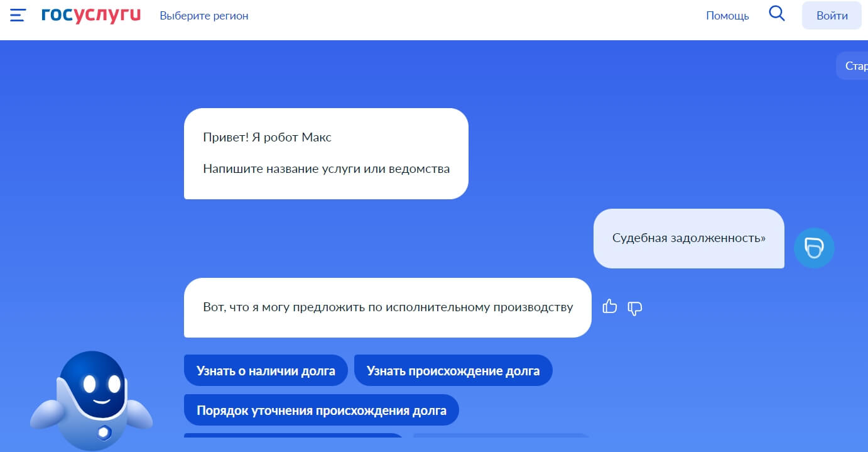Dislike the robot's answer with thumbs down
Viewport: 868px width, 452px height.
click(x=635, y=308)
